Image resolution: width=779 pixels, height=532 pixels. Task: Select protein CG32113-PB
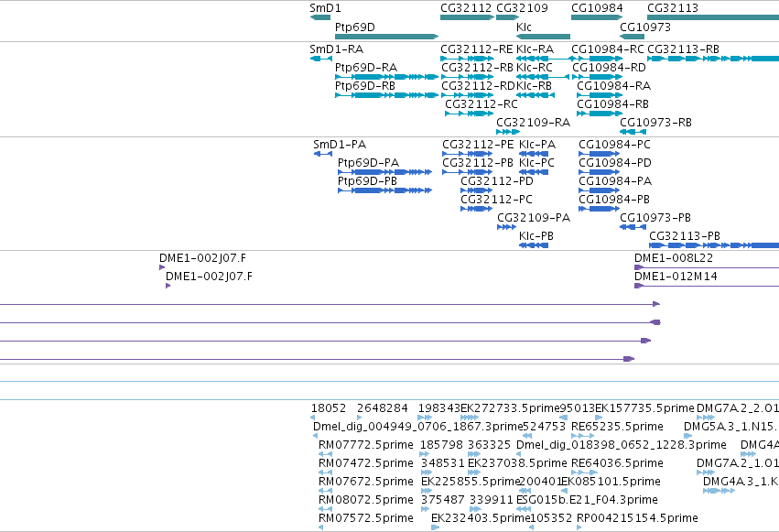pos(685,236)
